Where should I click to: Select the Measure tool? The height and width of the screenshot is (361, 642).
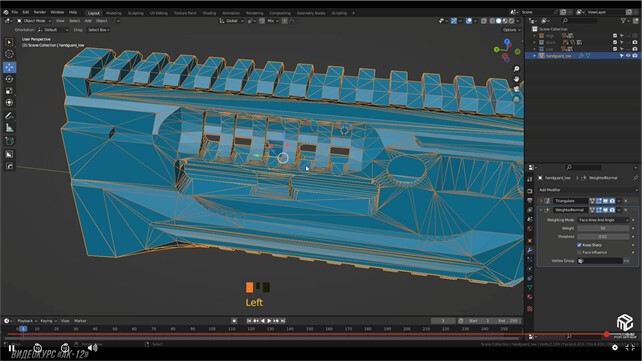click(9, 128)
